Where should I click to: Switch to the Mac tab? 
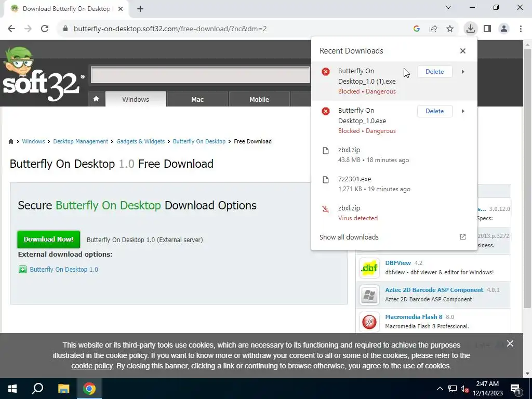197,99
